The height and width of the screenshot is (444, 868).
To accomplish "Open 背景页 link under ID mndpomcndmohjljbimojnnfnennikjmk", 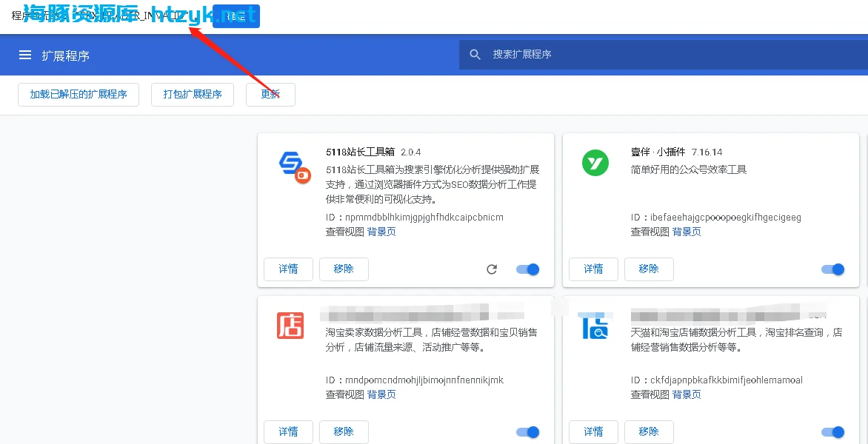I will pyautogui.click(x=382, y=394).
